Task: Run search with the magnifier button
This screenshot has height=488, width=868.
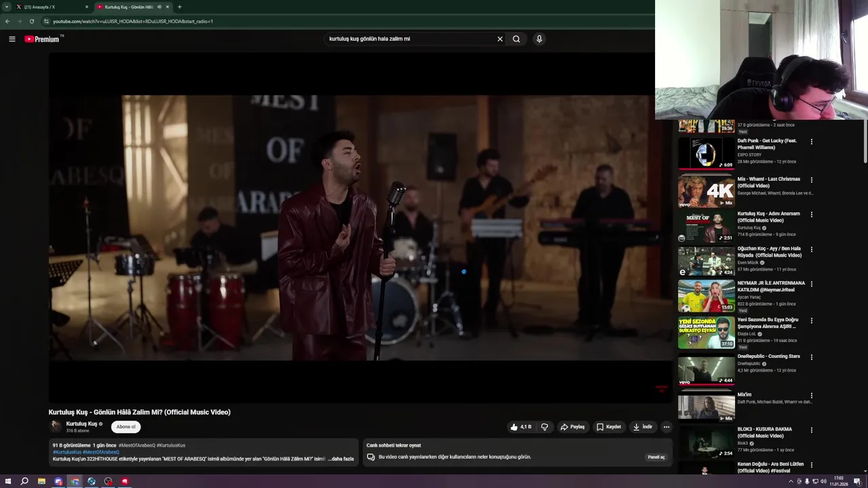Action: [517, 39]
